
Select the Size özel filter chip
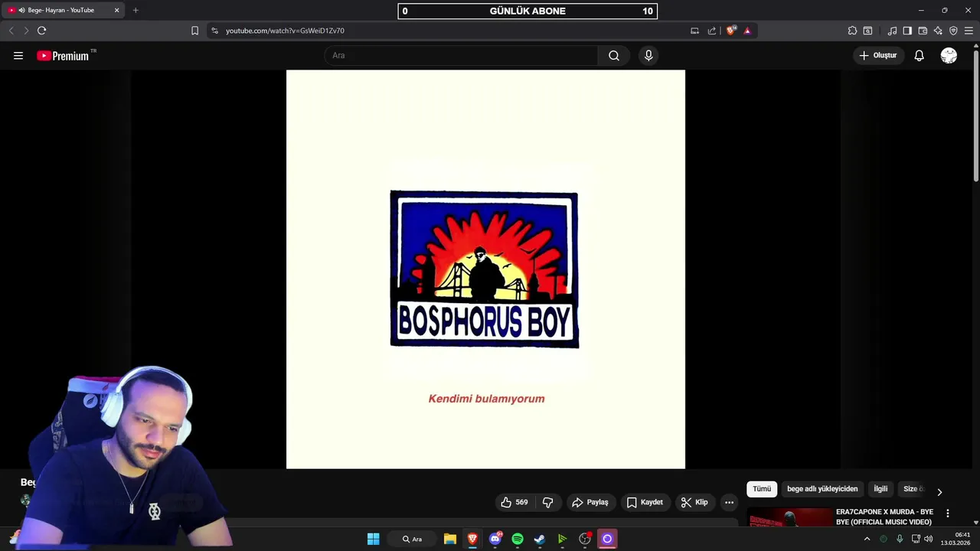click(x=913, y=489)
